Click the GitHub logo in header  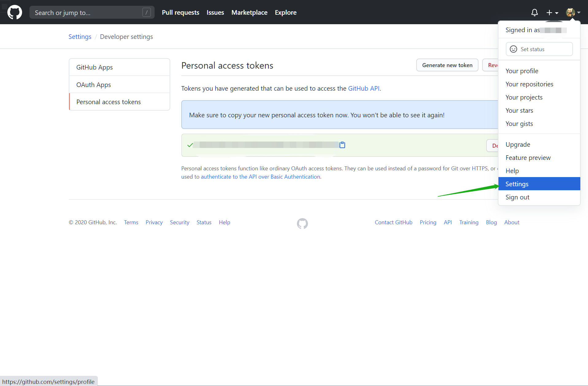[15, 12]
